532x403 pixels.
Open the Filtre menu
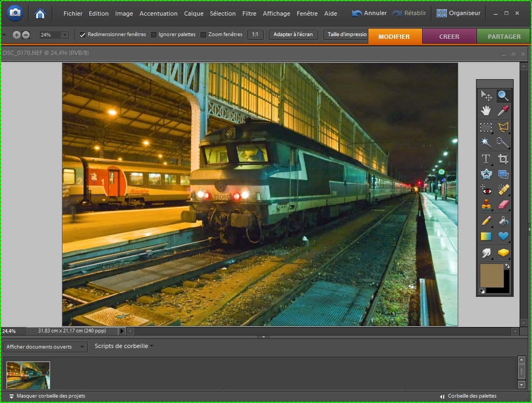tap(249, 13)
